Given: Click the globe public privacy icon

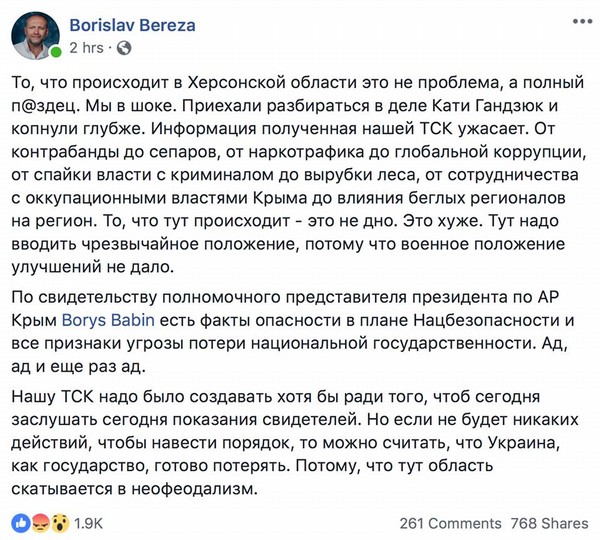Looking at the screenshot, I should 124,48.
